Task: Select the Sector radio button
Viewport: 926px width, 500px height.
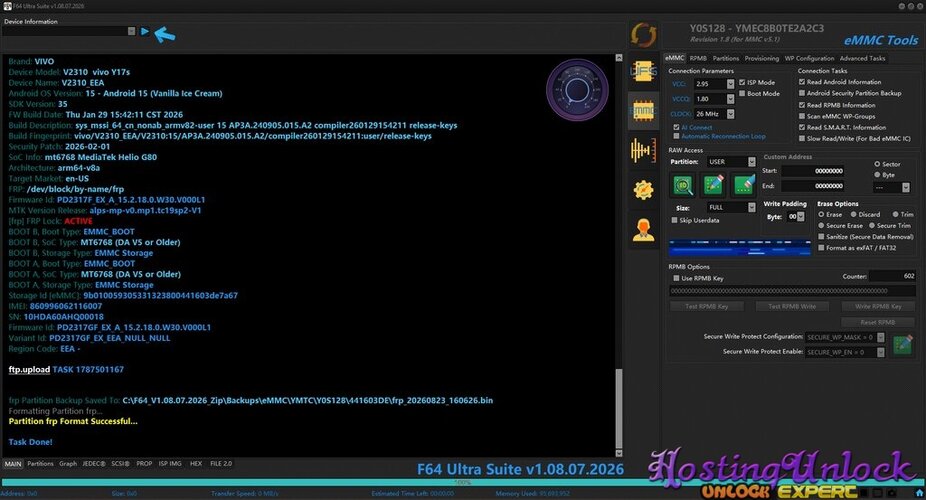Action: 877,164
